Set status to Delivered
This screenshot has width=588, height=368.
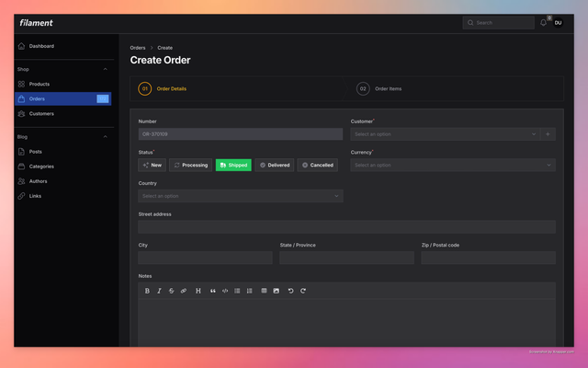point(275,166)
